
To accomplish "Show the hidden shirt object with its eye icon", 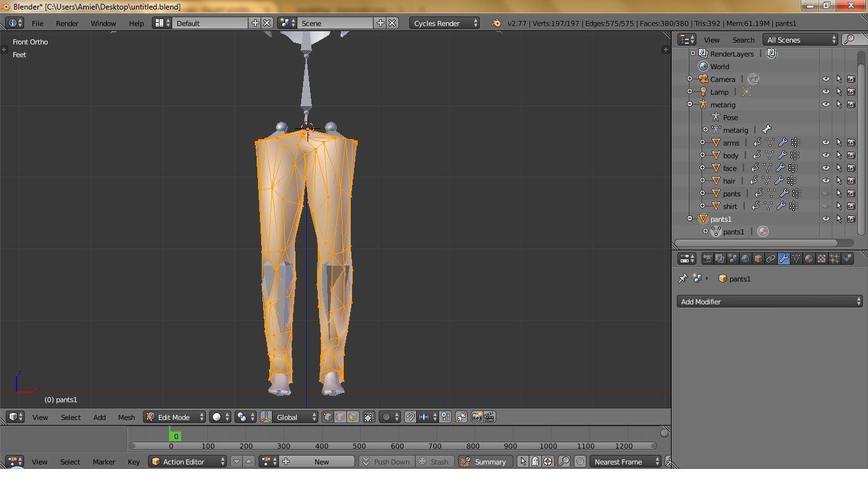I will pyautogui.click(x=826, y=206).
